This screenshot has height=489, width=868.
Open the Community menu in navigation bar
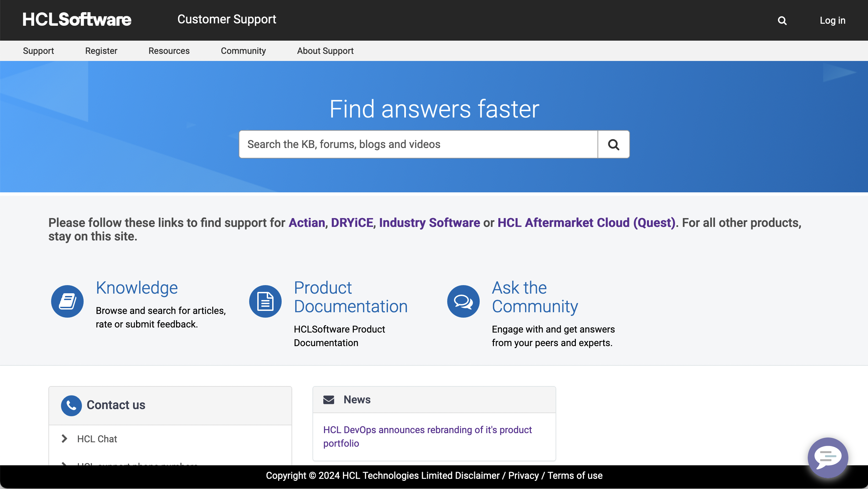243,51
